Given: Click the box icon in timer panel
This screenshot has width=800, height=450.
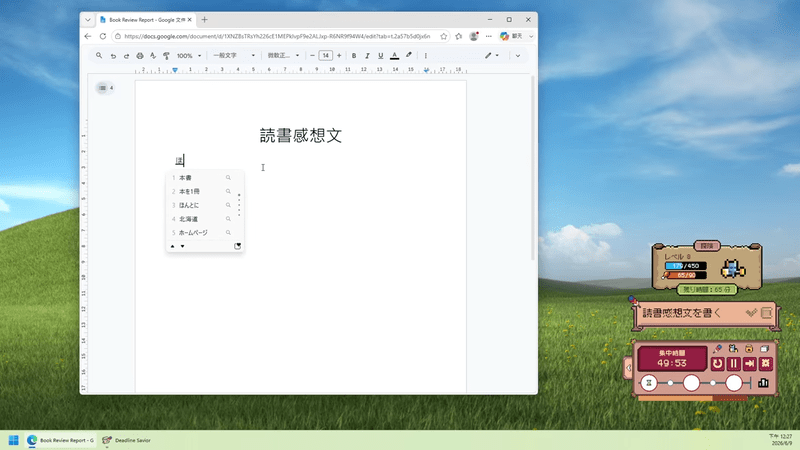Looking at the screenshot, I should [x=764, y=348].
